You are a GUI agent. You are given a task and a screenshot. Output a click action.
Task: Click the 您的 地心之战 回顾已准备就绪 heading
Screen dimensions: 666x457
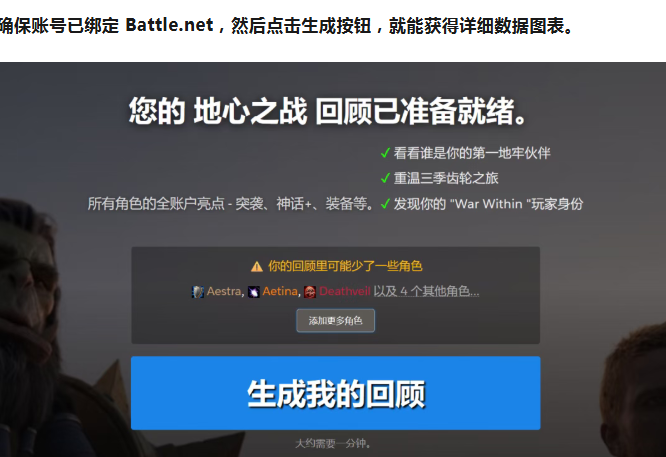pyautogui.click(x=328, y=111)
